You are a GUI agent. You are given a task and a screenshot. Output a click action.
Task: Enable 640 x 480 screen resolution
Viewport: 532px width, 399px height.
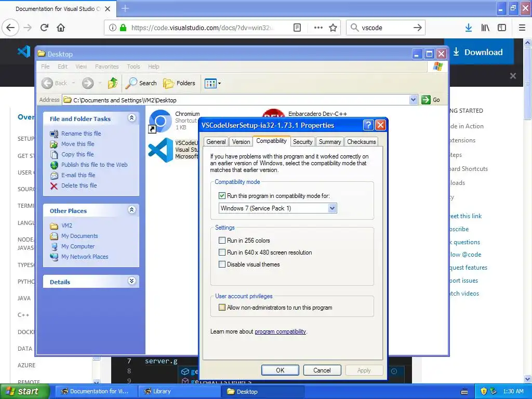[222, 252]
